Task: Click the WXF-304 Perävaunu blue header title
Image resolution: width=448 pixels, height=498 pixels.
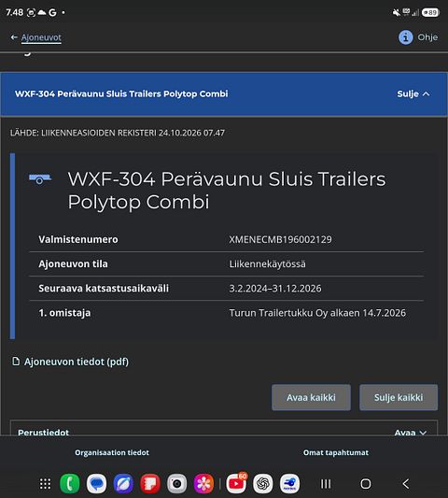Action: pyautogui.click(x=121, y=94)
